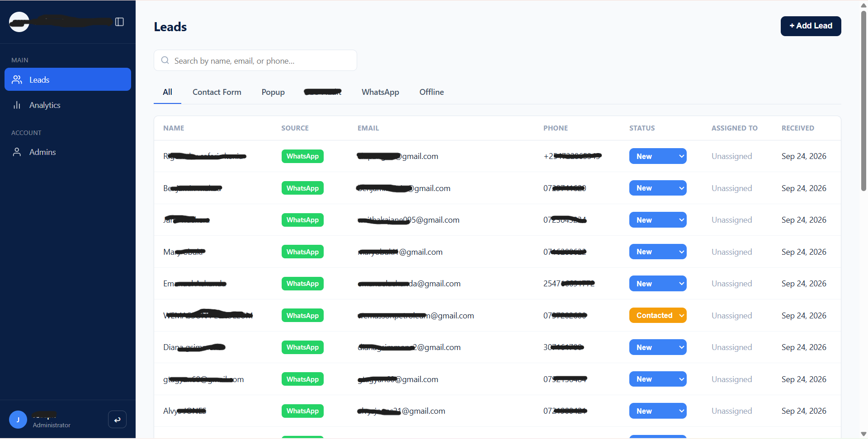This screenshot has height=439, width=868.
Task: Open status dropdown for Mary row
Action: 658,252
